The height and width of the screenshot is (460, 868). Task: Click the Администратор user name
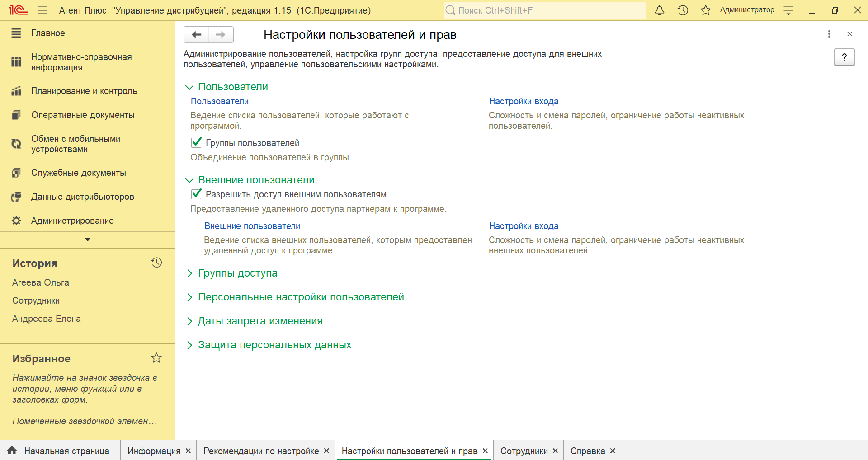point(747,10)
